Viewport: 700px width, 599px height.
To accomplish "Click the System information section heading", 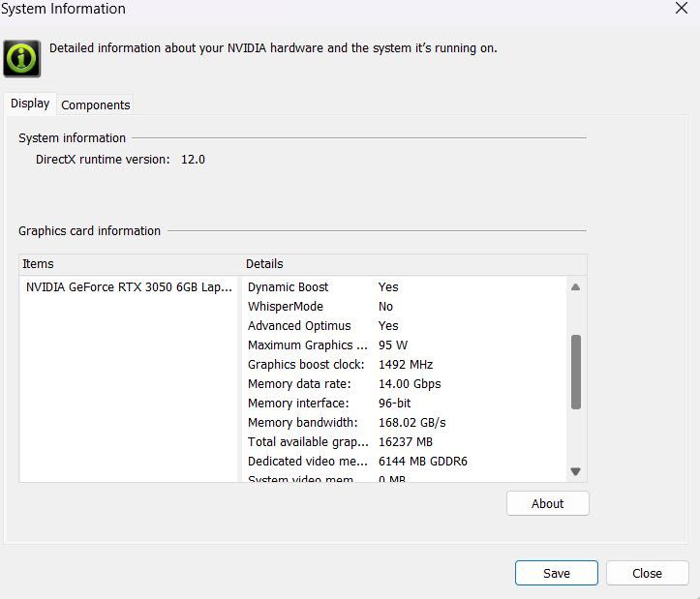I will coord(72,138).
